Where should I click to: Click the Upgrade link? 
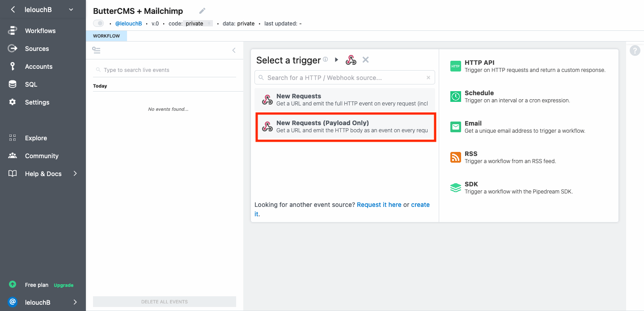click(64, 285)
